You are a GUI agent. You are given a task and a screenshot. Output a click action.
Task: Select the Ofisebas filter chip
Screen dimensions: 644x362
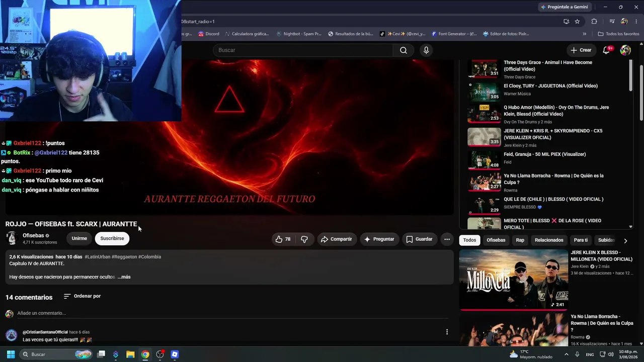pyautogui.click(x=496, y=240)
